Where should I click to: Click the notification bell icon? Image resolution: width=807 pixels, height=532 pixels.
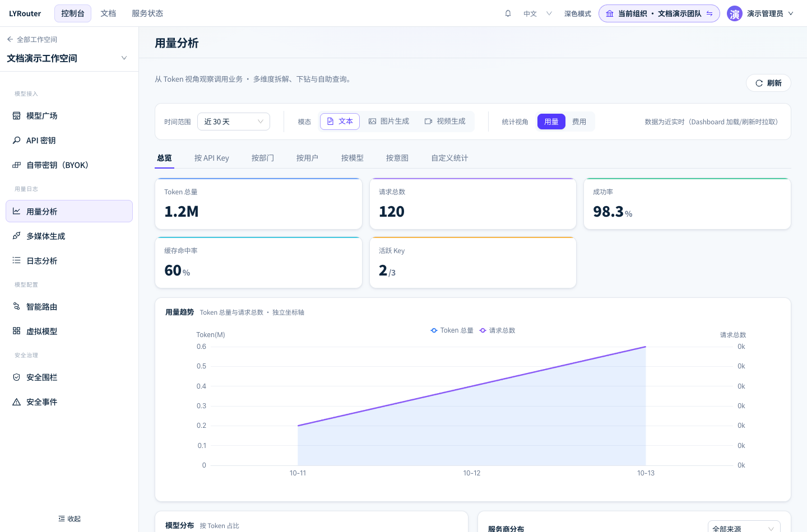pos(508,13)
